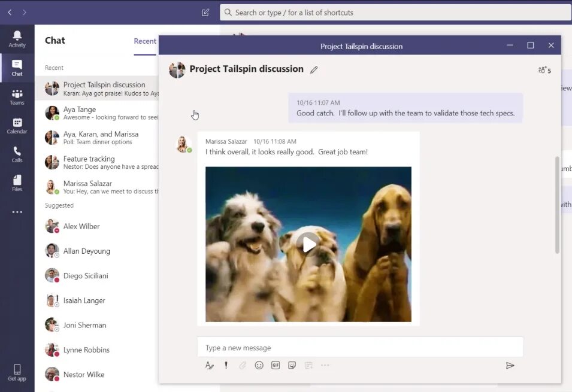Click the Recent section label
Image resolution: width=572 pixels, height=392 pixels.
[54, 68]
